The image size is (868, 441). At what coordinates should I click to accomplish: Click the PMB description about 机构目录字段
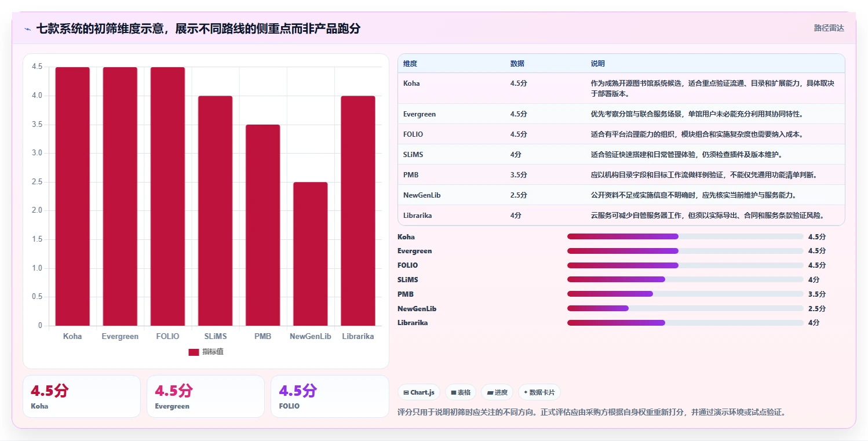(704, 175)
